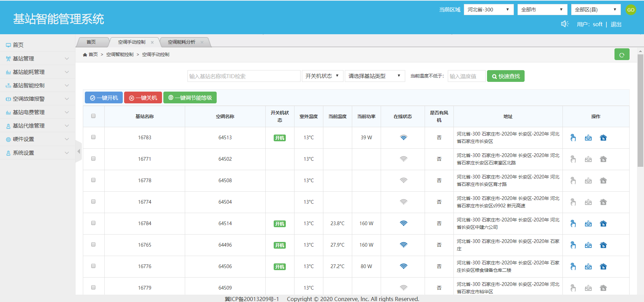Viewport: 644px width, 302px height.
Task: Click the grey hand icon for station 16771
Action: [x=573, y=159]
